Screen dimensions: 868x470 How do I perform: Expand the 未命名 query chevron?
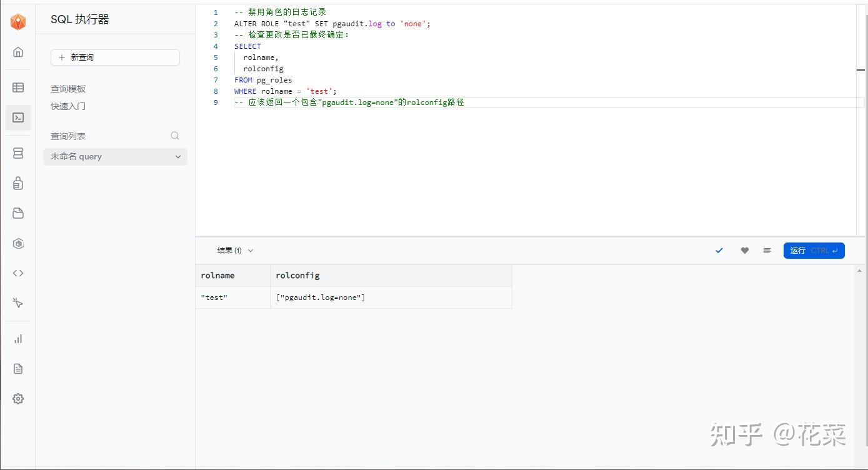[x=178, y=157]
